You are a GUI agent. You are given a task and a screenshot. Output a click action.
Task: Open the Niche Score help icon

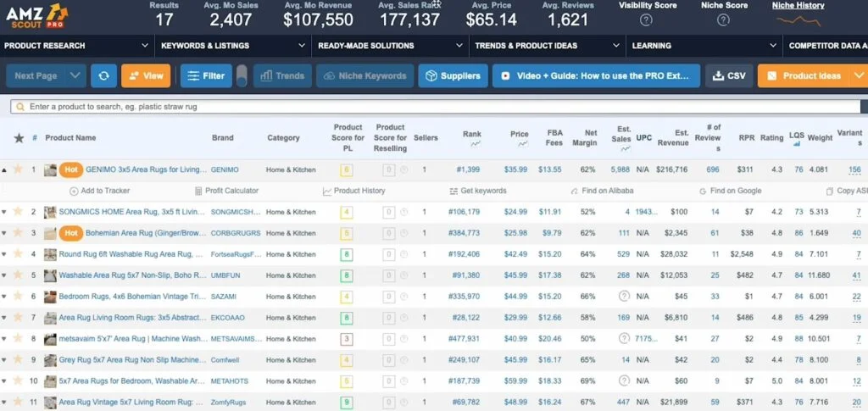pyautogui.click(x=723, y=19)
